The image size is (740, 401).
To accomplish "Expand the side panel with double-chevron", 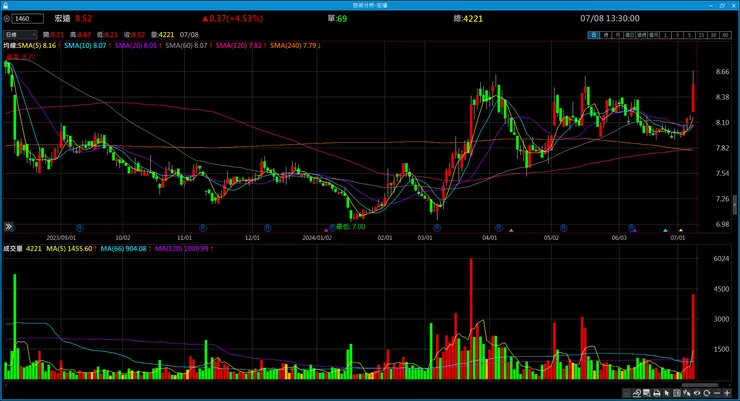I will [x=8, y=227].
